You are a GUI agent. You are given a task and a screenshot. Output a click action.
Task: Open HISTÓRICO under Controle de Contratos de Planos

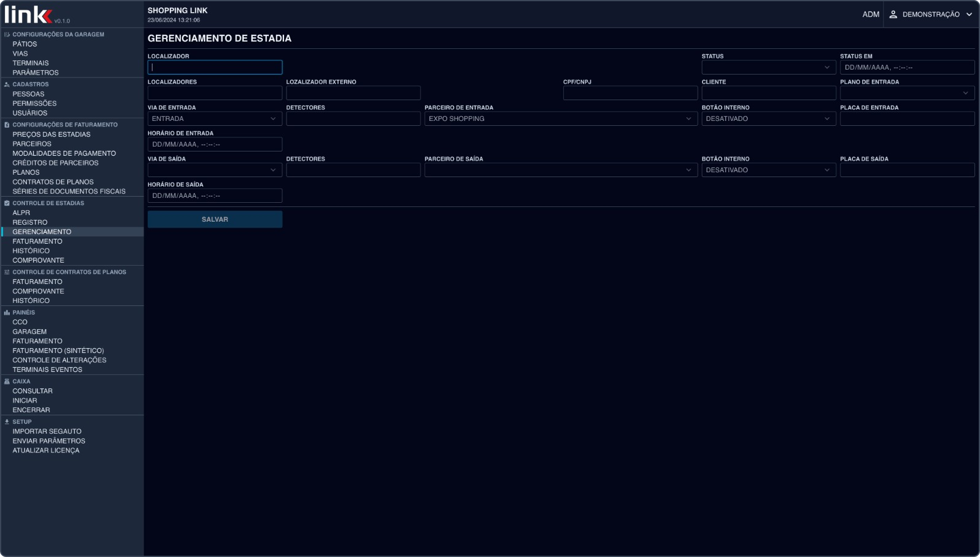31,300
